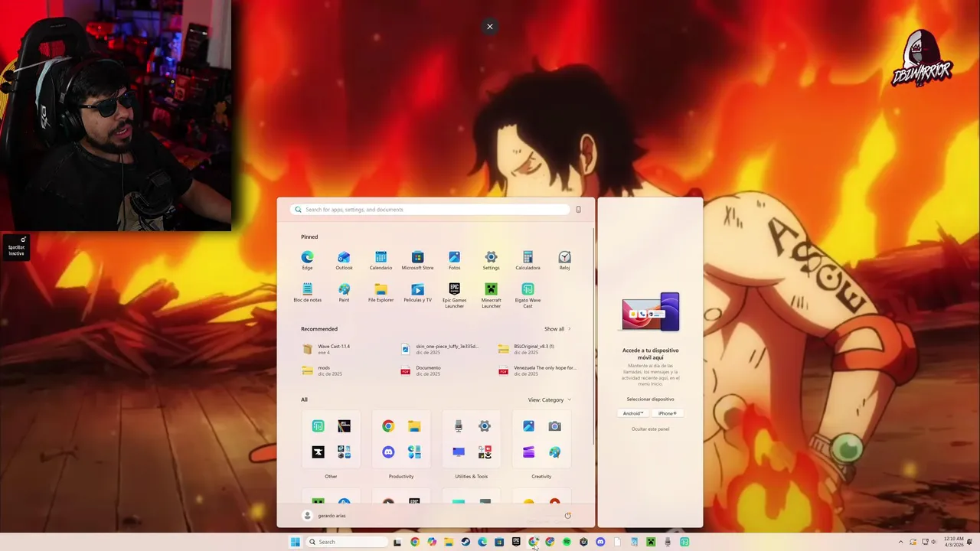
Task: Open Minecraft from the taskbar
Action: [651, 542]
